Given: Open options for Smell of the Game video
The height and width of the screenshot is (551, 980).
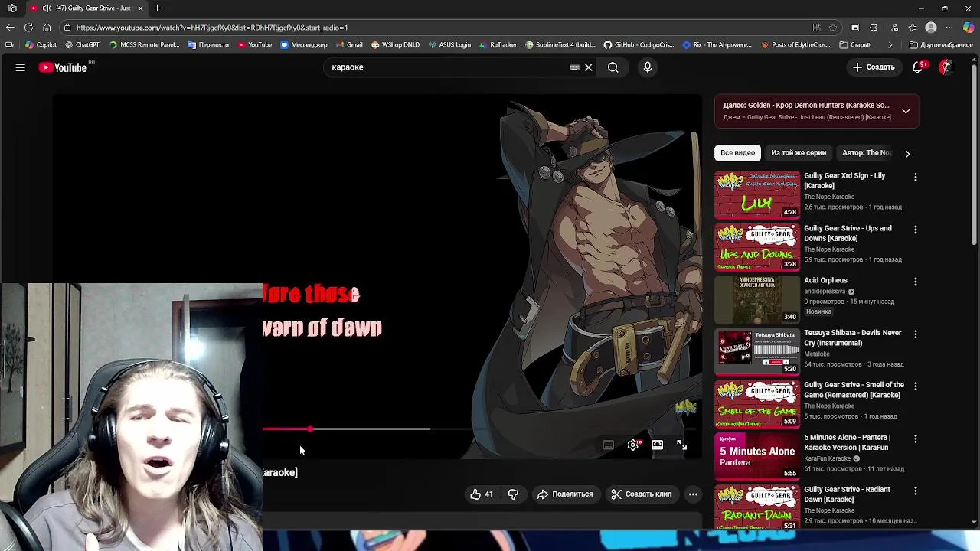Looking at the screenshot, I should [x=915, y=386].
